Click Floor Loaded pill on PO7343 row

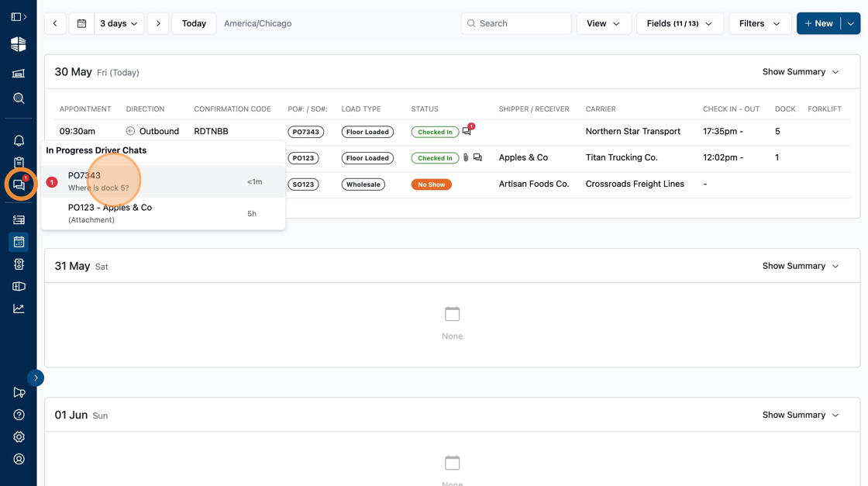point(367,132)
